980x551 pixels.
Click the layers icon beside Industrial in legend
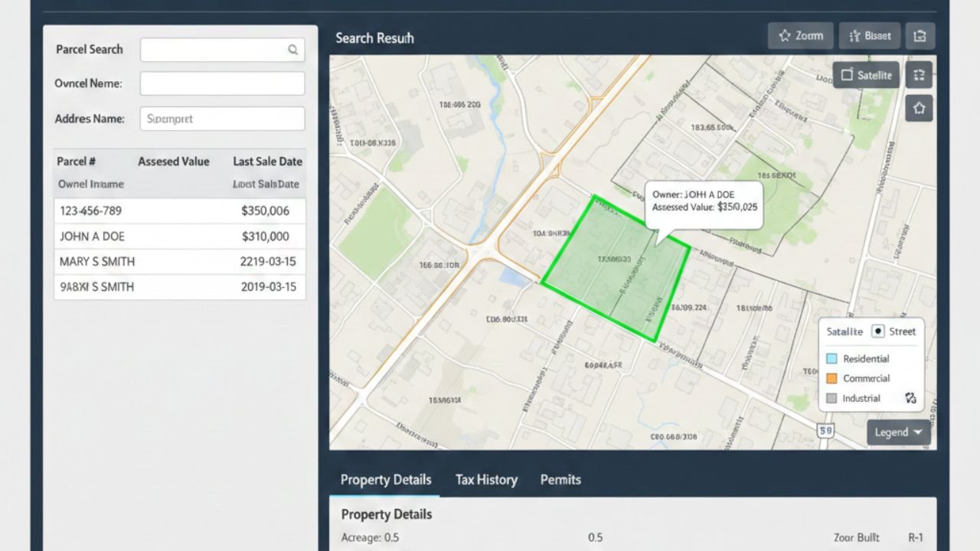click(x=910, y=398)
